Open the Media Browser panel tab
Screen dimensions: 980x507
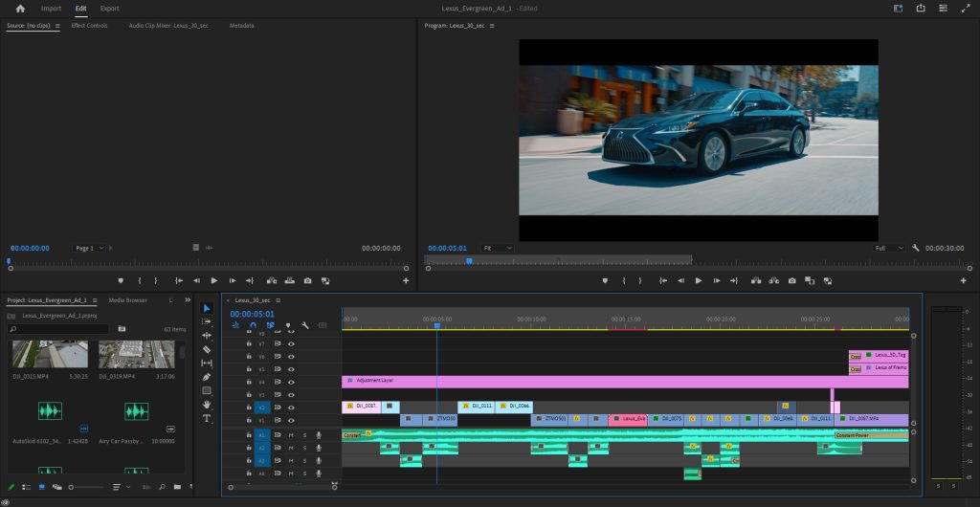[x=127, y=299]
